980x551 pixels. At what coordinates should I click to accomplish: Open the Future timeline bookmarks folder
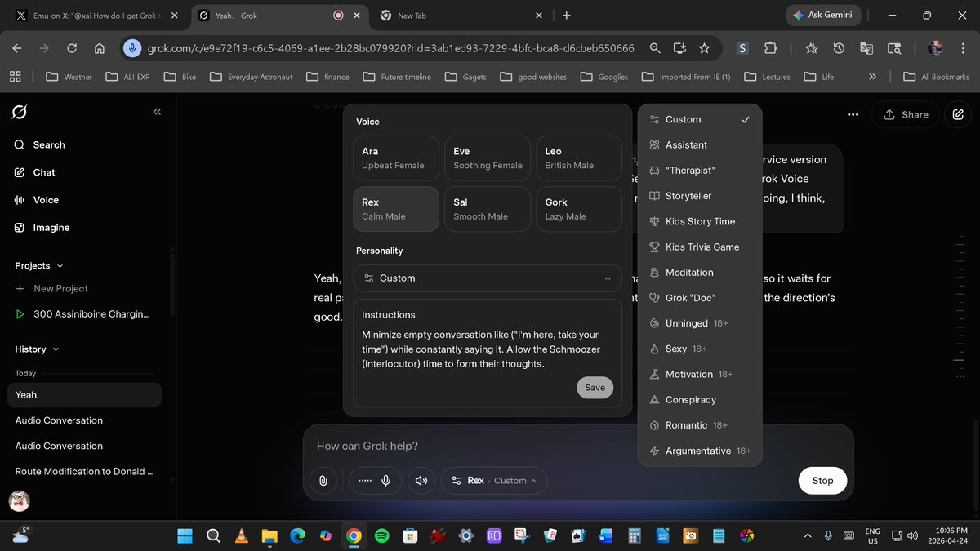(397, 77)
